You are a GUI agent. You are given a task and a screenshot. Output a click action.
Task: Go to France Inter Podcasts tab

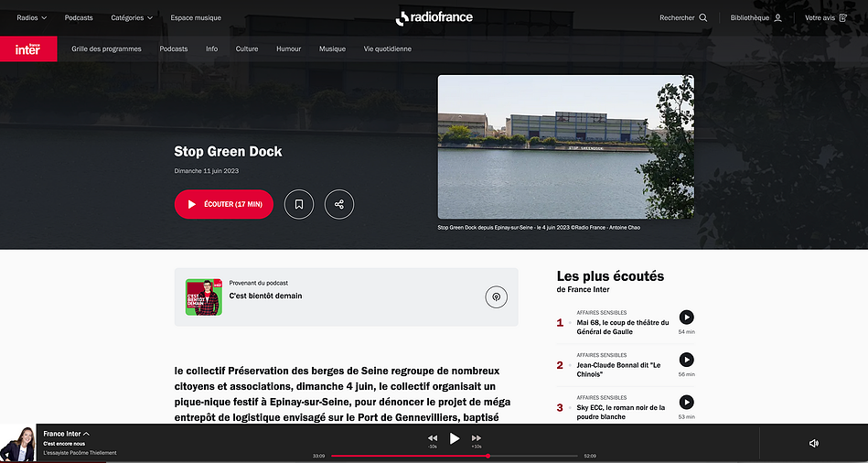[x=174, y=48]
